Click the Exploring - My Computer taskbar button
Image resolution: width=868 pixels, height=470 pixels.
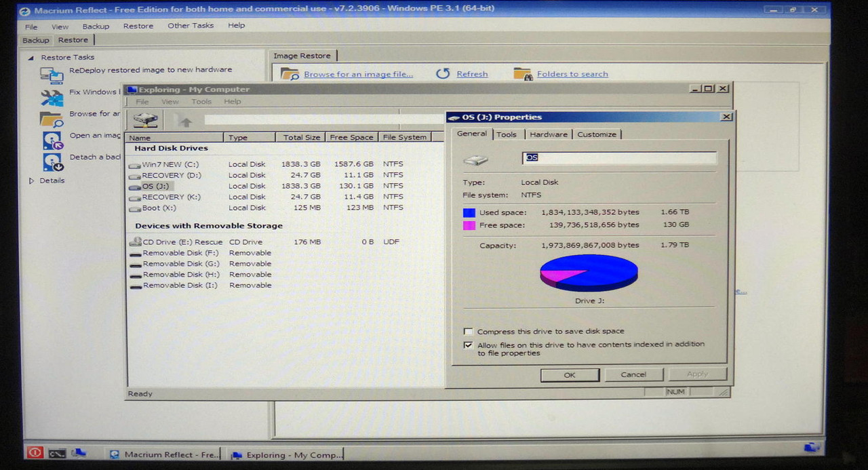pos(286,455)
